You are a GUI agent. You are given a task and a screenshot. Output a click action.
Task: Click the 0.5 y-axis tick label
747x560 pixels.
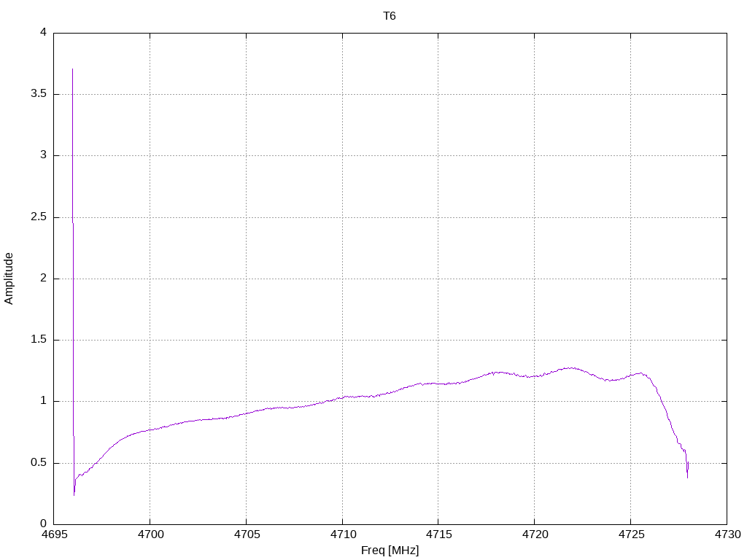click(39, 462)
